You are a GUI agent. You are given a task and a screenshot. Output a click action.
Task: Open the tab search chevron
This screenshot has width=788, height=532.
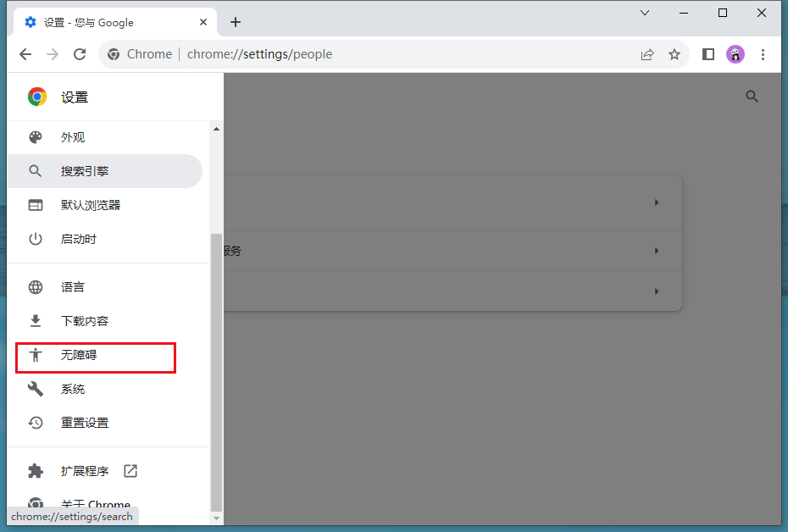[x=645, y=13]
